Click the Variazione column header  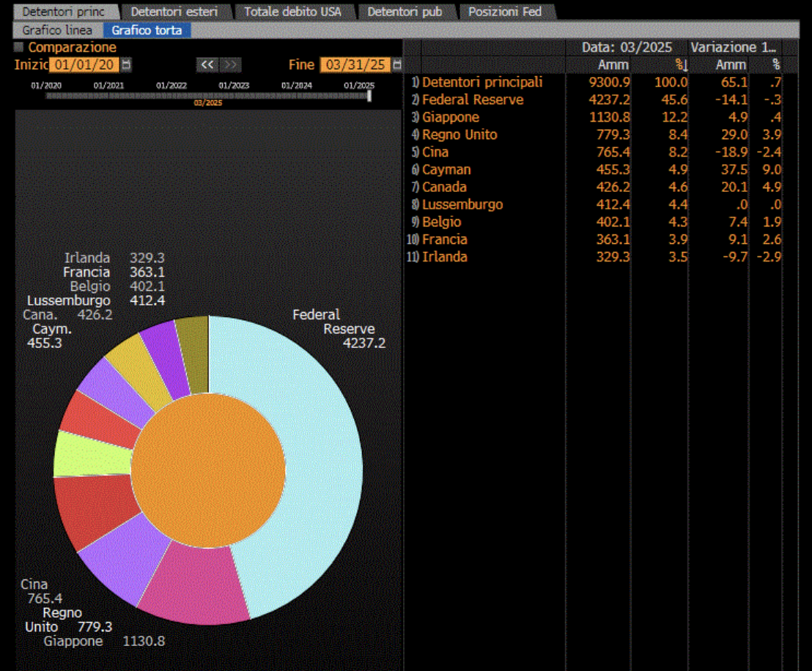tap(734, 47)
